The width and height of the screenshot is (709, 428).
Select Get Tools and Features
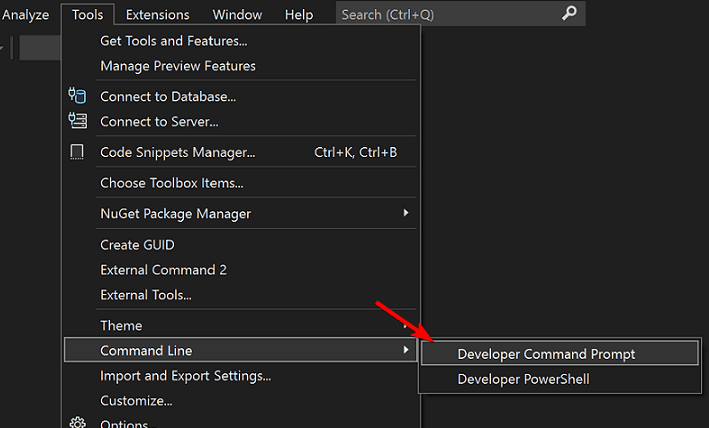point(173,40)
